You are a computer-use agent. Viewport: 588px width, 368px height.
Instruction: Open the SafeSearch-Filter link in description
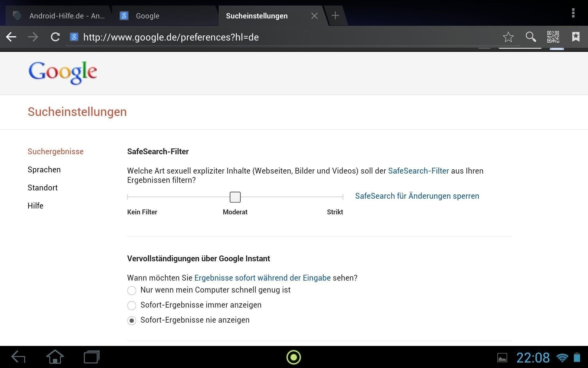coord(418,171)
